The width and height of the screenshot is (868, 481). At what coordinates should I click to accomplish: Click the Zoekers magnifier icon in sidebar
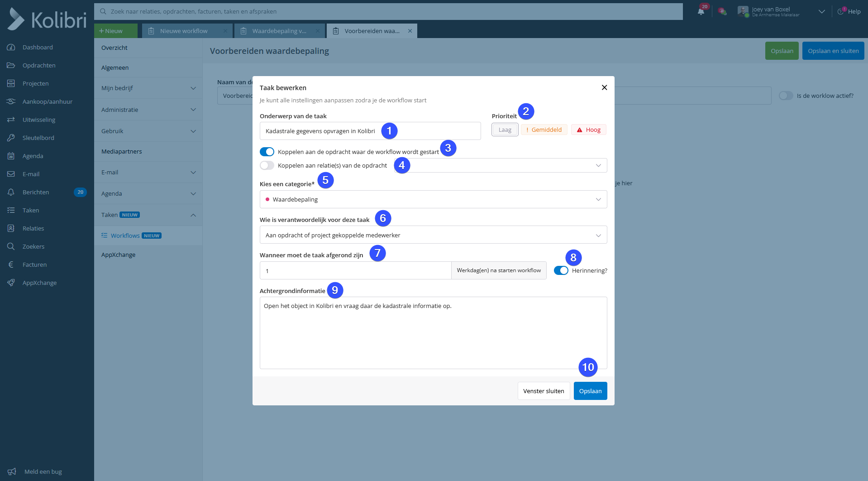[11, 246]
